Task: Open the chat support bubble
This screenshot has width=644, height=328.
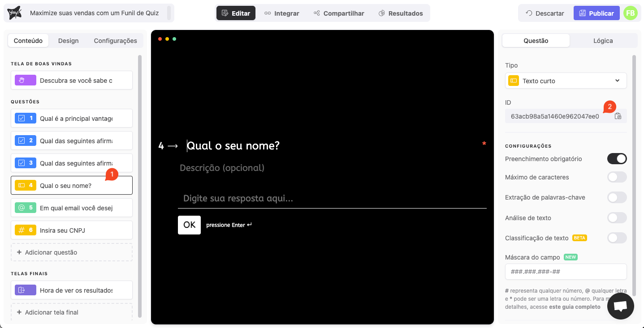Action: coord(620,306)
